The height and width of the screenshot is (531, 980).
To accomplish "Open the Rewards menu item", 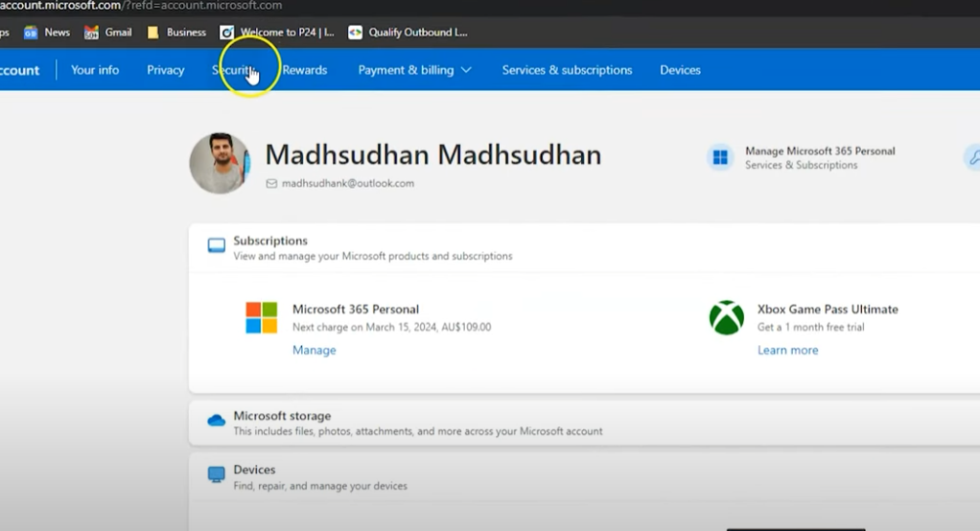I will (304, 70).
